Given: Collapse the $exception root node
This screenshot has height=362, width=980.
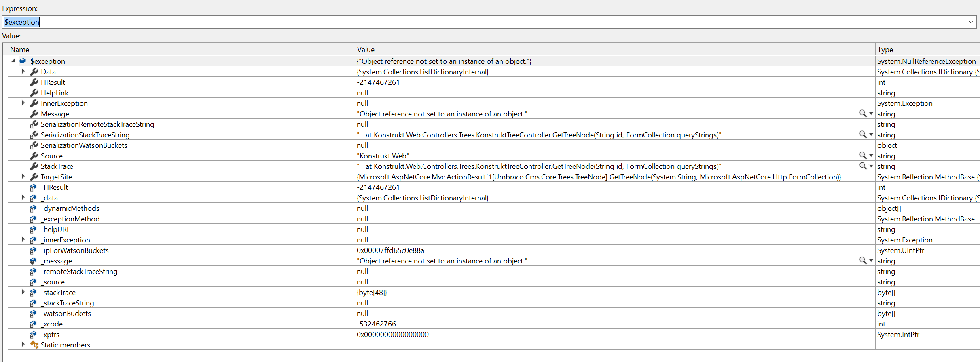Looking at the screenshot, I should click(x=13, y=61).
